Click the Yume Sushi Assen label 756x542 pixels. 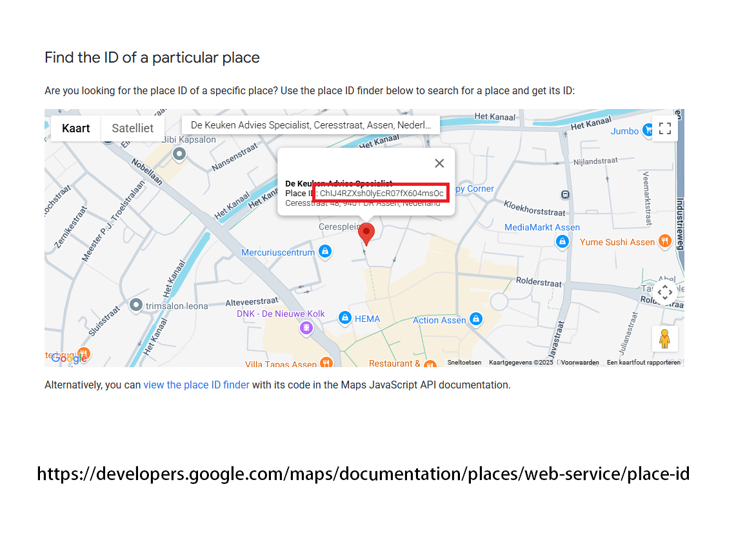pyautogui.click(x=617, y=242)
